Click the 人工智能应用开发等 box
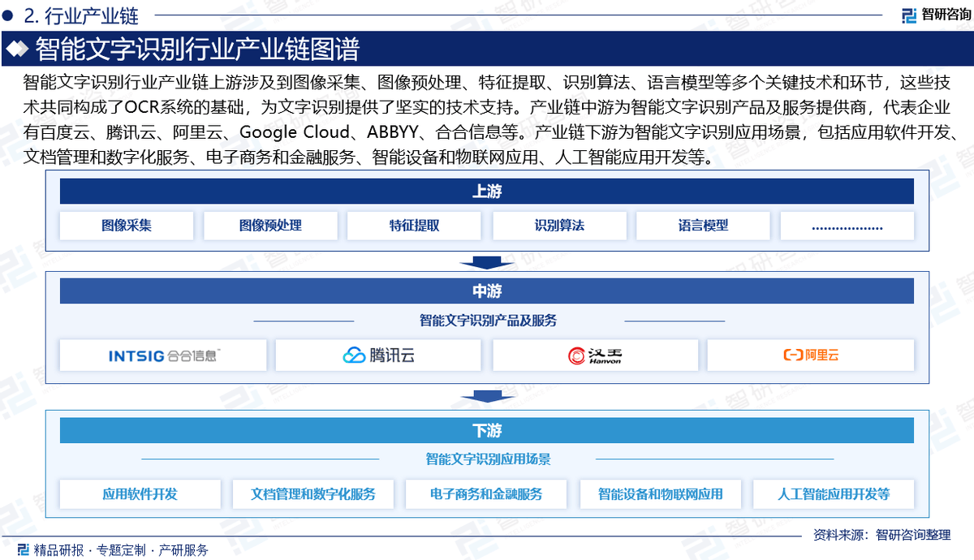 click(834, 493)
